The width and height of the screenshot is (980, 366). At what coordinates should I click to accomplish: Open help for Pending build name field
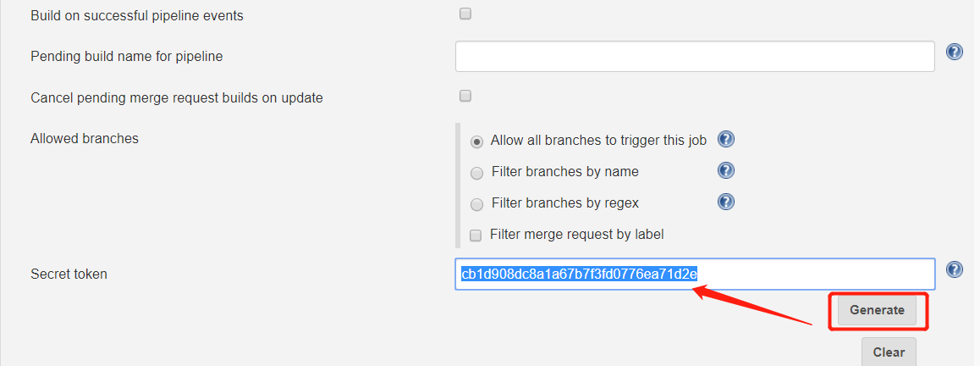(x=955, y=52)
